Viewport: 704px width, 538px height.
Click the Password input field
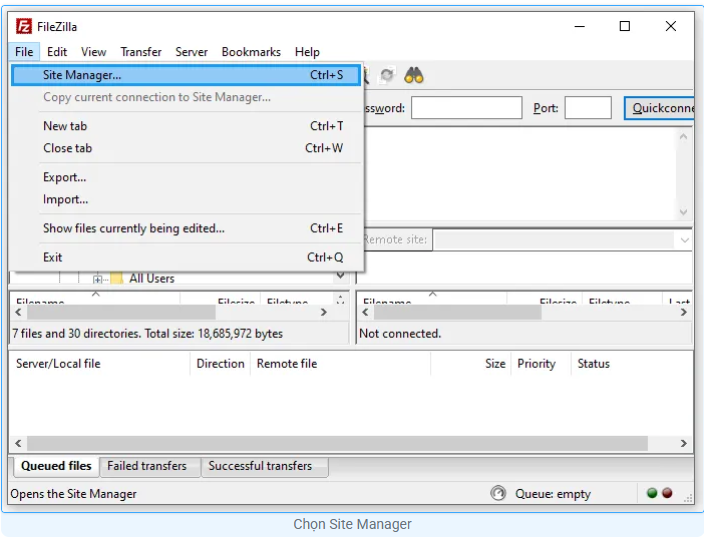click(466, 108)
